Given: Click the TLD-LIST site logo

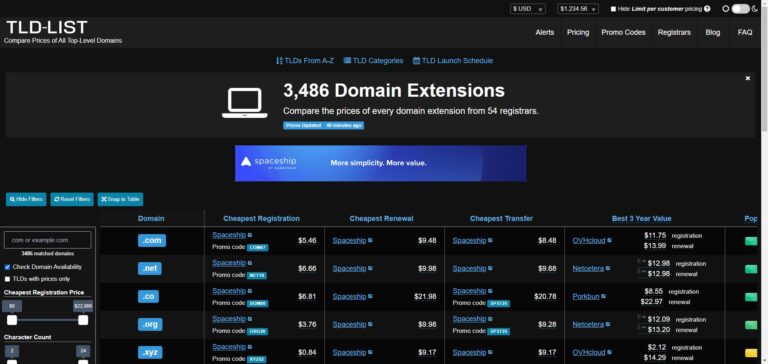Looking at the screenshot, I should [47, 27].
